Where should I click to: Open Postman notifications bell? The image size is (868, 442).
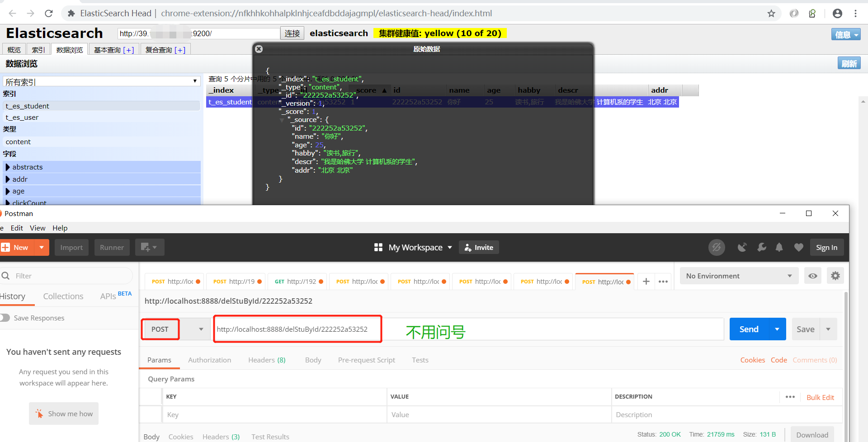click(779, 247)
